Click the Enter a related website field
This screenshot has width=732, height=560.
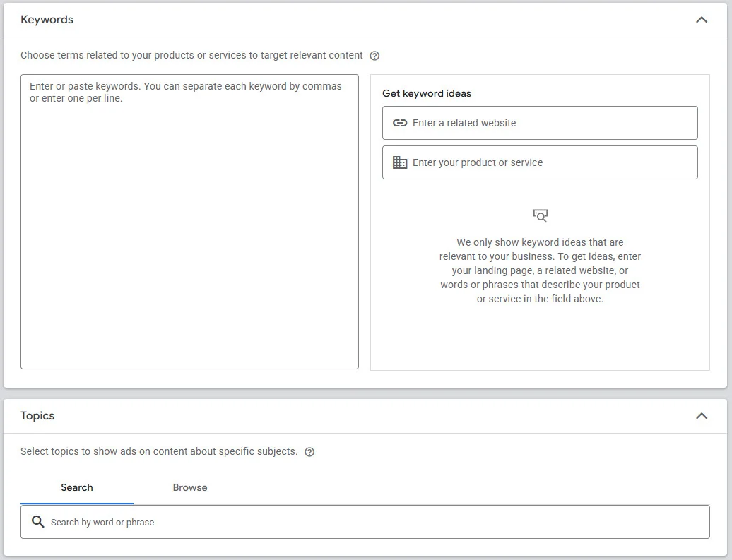click(x=540, y=123)
